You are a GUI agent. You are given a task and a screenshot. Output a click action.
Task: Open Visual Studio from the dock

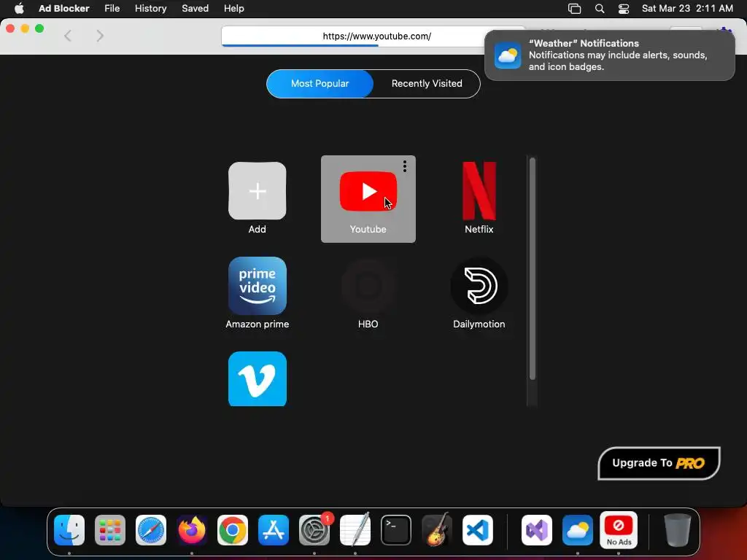tap(536, 530)
